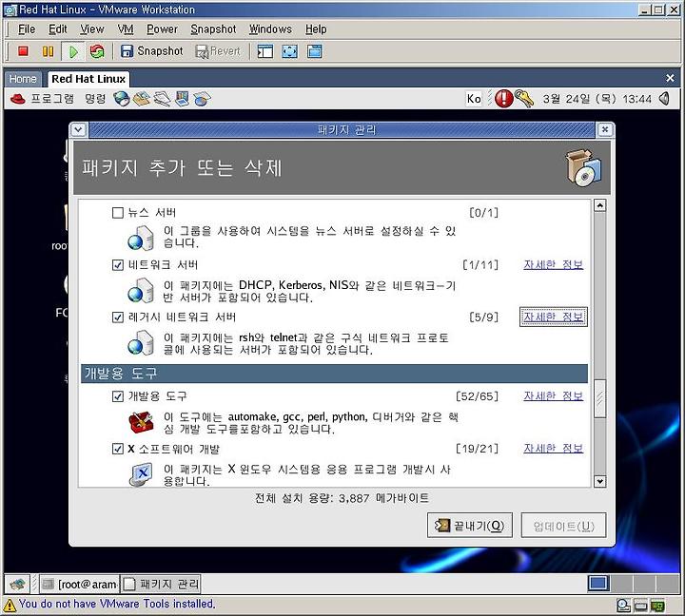Viewport: 685px width, 616px height.
Task: Click the VMware status bar network adapter icon
Action: pyautogui.click(x=657, y=606)
